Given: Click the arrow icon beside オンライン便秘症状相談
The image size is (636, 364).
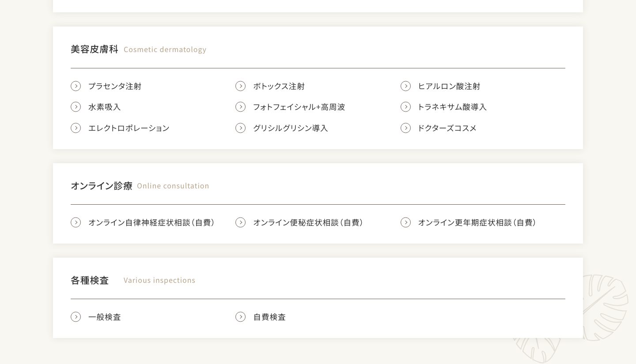Looking at the screenshot, I should click(x=240, y=222).
